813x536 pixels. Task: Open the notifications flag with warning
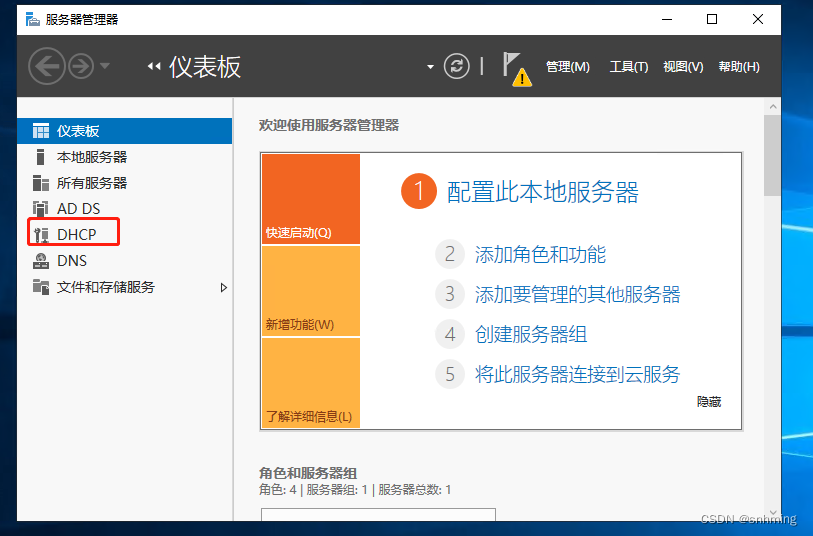516,68
